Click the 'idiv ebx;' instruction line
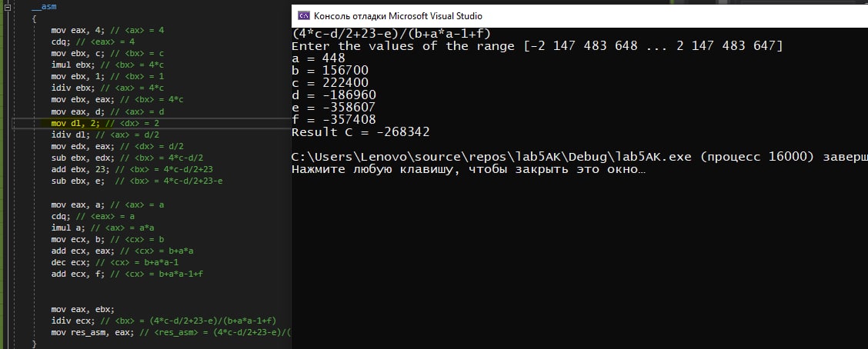Image resolution: width=868 pixels, height=349 pixels. (108, 88)
